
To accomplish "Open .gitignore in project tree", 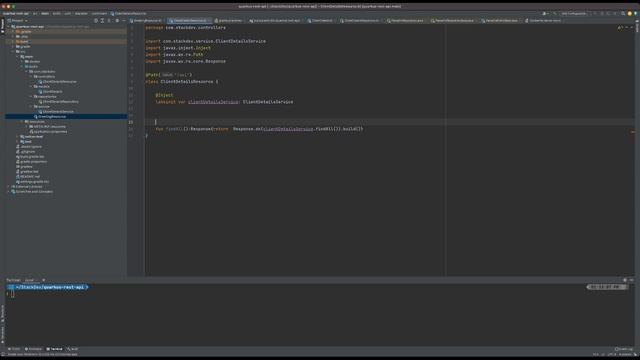I will click(26, 151).
